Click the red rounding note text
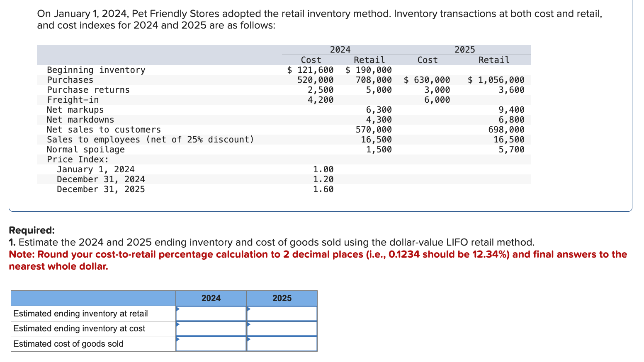Screen dimensions: 644x362 (x=318, y=260)
